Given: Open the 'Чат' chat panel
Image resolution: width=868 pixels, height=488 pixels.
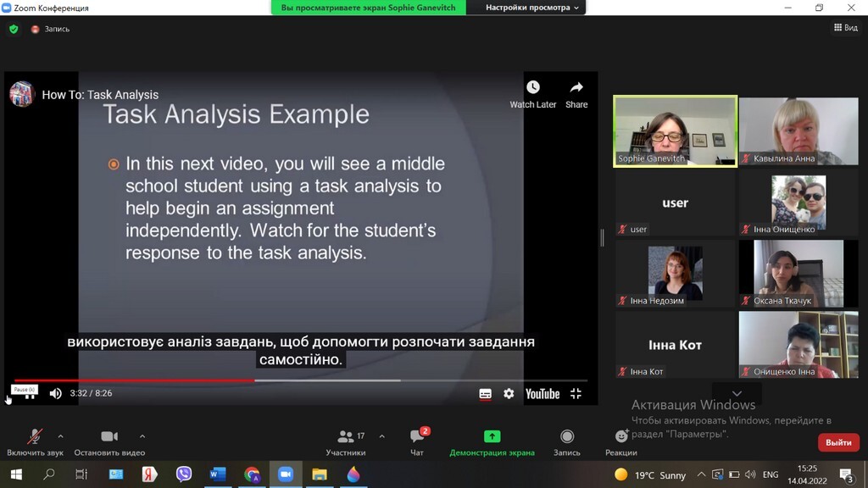Looking at the screenshot, I should point(417,442).
